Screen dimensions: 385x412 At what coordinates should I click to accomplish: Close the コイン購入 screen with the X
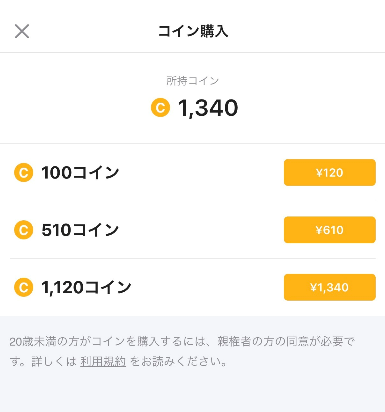[x=22, y=31]
